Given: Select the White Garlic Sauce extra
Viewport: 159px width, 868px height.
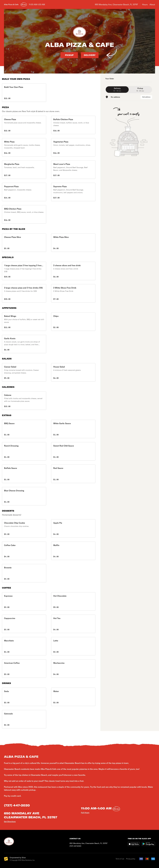Looking at the screenshot, I should (73, 429).
